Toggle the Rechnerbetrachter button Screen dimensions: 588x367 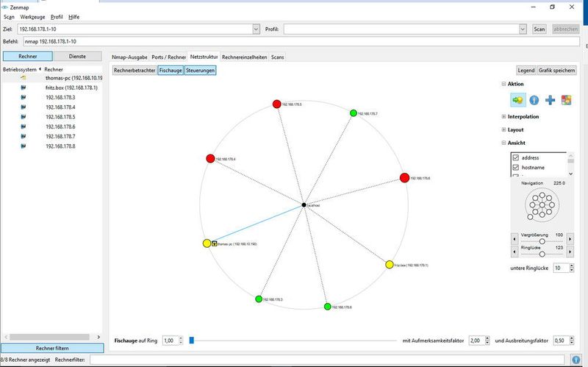click(x=135, y=70)
